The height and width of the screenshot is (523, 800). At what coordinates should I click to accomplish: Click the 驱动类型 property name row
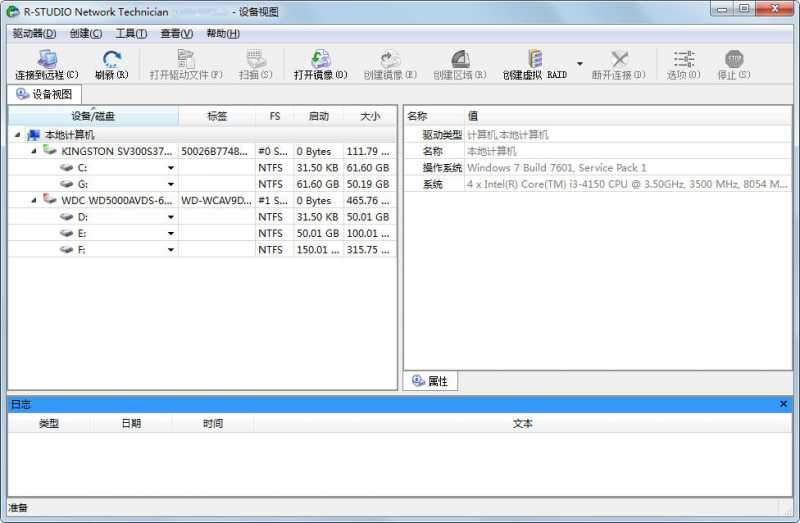[x=442, y=135]
